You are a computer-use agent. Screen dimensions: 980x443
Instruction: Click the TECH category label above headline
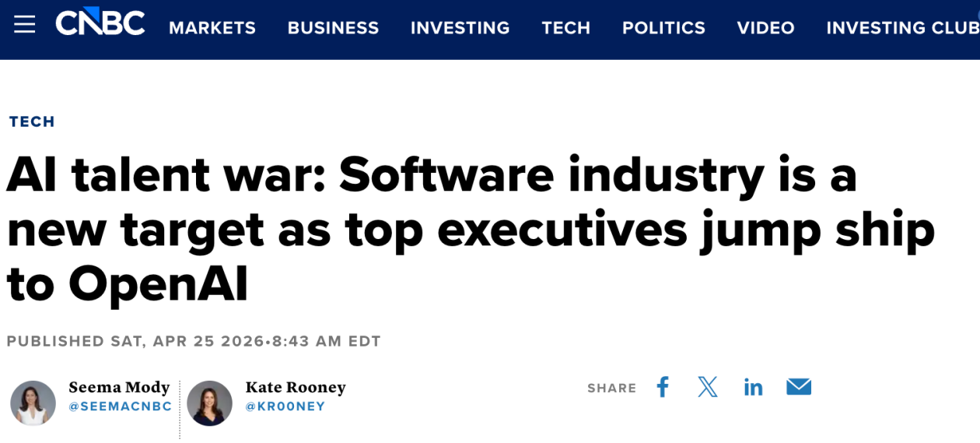coord(32,121)
